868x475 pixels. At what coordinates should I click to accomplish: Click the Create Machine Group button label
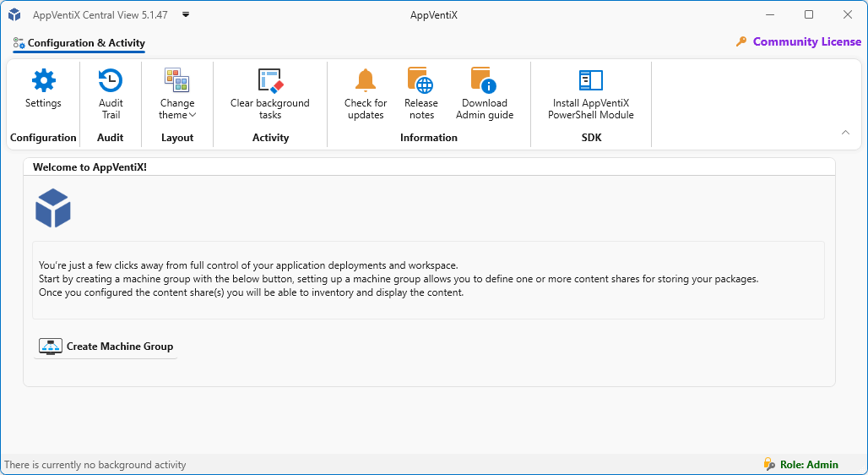[x=120, y=347]
